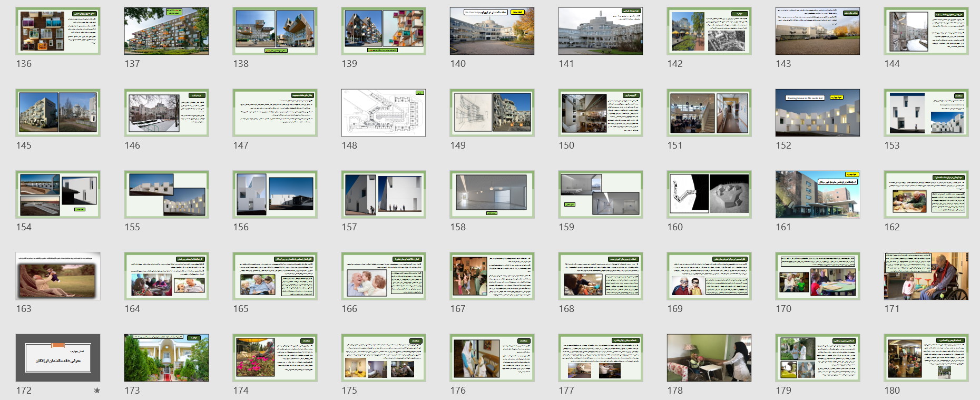This screenshot has height=400, width=980.
Task: Click slide 161 brick building with canopy
Action: click(818, 194)
